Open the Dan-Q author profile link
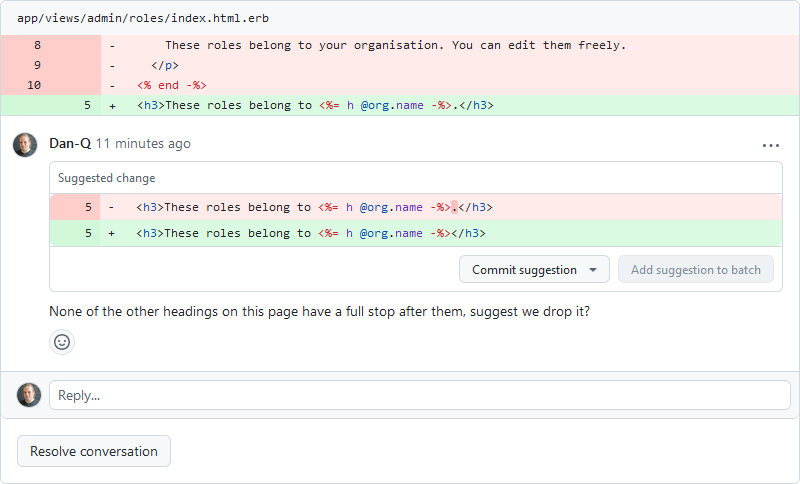Viewport: 800px width, 484px height. (x=70, y=144)
